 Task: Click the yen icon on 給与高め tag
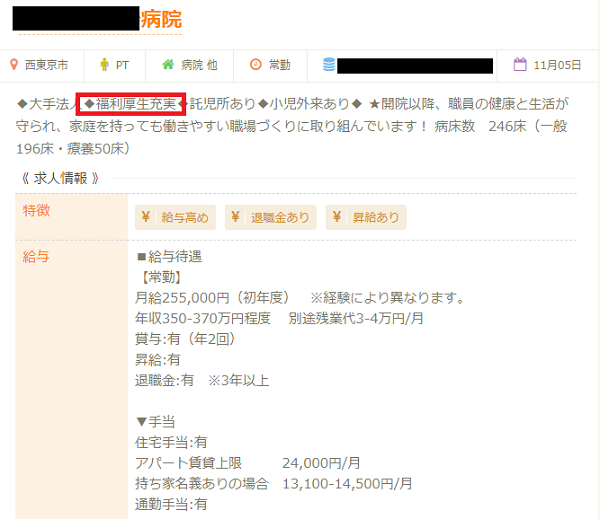[146, 217]
